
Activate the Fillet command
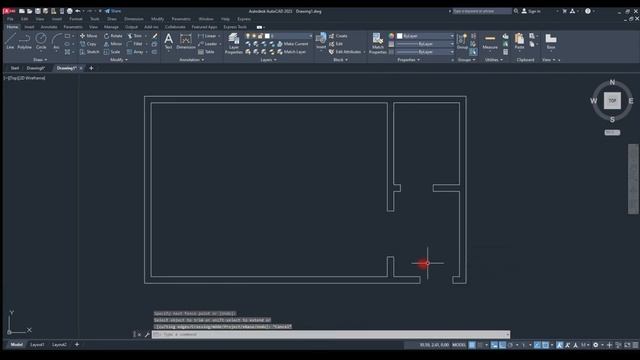135,44
